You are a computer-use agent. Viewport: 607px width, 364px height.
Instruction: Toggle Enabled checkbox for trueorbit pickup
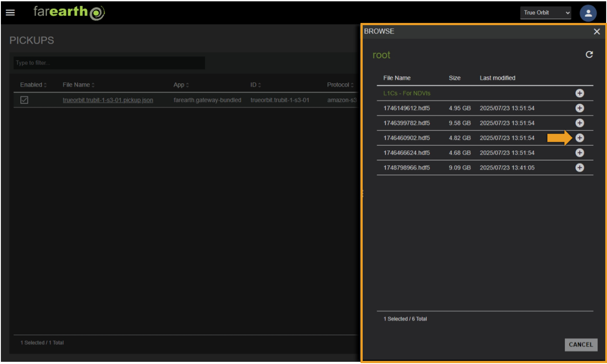pyautogui.click(x=24, y=100)
